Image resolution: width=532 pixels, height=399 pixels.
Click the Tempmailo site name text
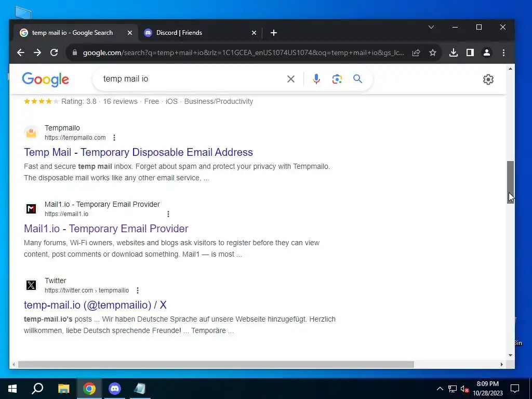click(x=62, y=128)
